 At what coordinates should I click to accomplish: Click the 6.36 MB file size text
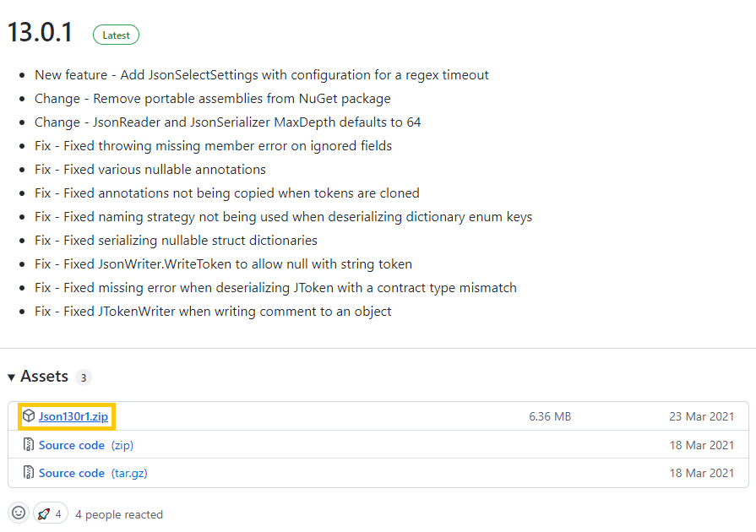[550, 416]
